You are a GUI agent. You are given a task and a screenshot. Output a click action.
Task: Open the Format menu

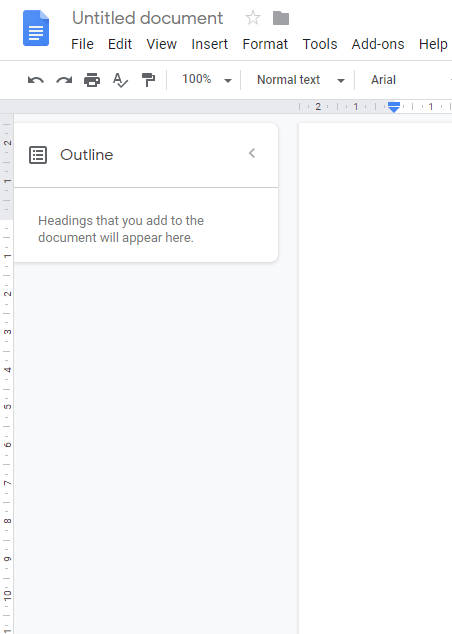coord(265,44)
